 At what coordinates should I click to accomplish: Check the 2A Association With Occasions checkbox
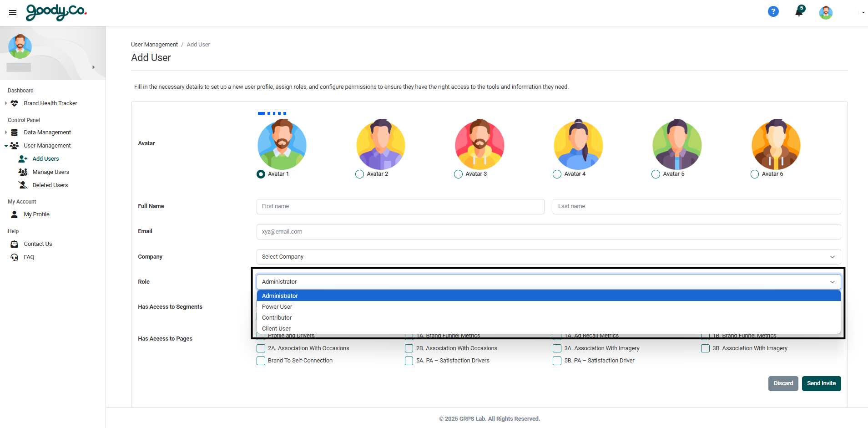click(261, 348)
